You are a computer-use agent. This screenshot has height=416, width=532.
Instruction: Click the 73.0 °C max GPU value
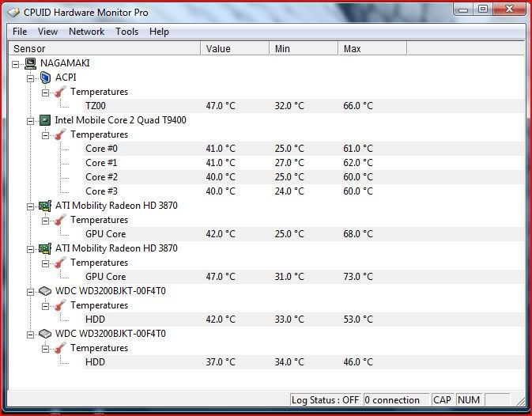point(358,277)
